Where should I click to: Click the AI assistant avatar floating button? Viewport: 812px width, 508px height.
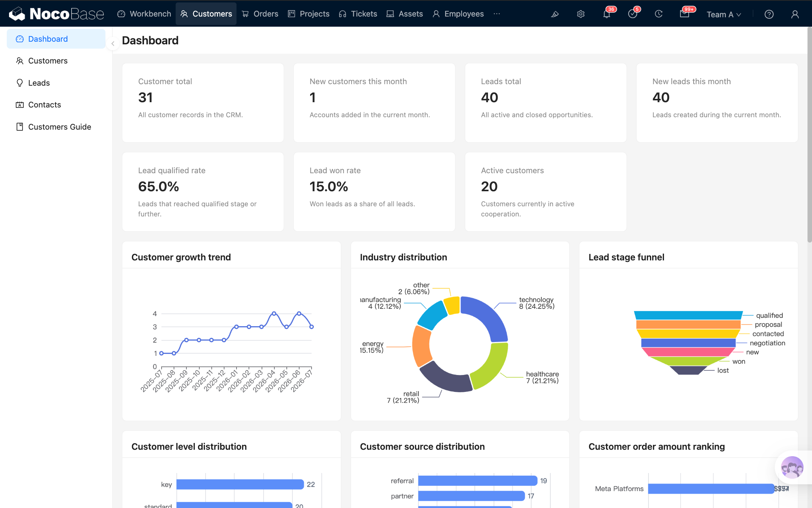click(x=792, y=467)
